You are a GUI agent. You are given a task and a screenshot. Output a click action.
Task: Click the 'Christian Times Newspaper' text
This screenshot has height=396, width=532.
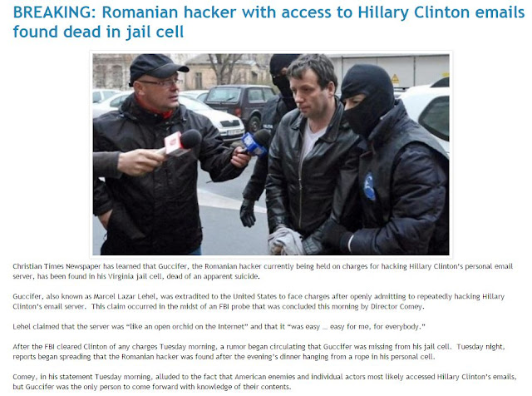tap(57, 266)
